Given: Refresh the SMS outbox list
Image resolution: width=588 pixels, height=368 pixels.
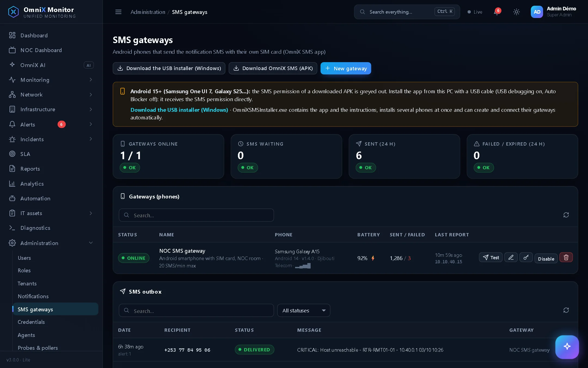Looking at the screenshot, I should [566, 310].
